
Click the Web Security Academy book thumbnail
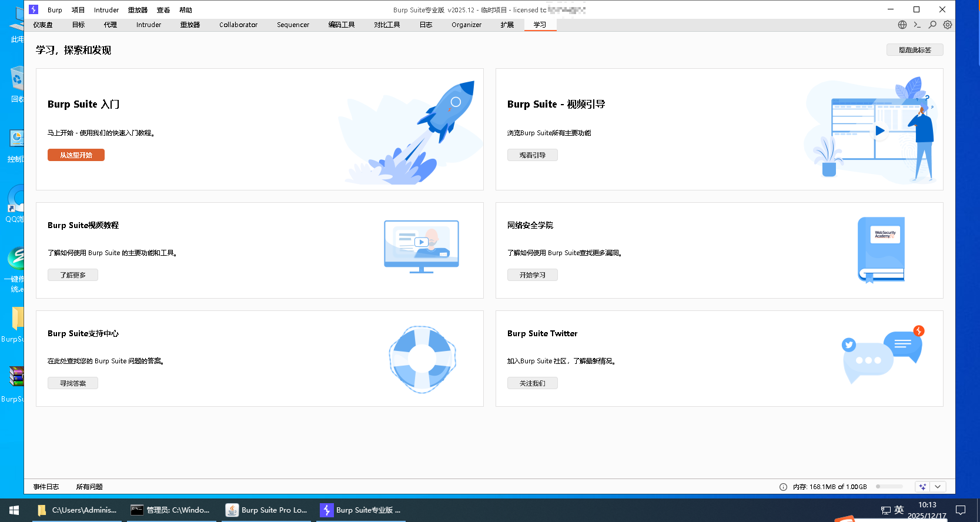[881, 250]
